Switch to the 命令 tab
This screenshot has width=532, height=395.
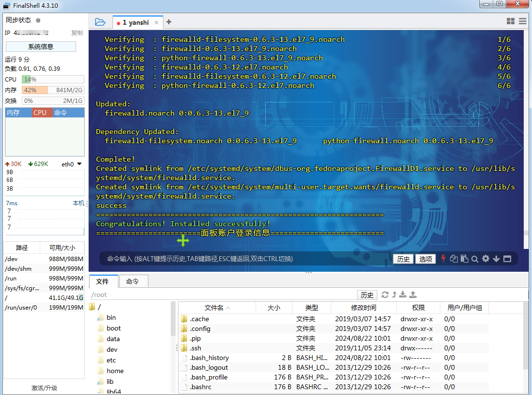point(132,281)
